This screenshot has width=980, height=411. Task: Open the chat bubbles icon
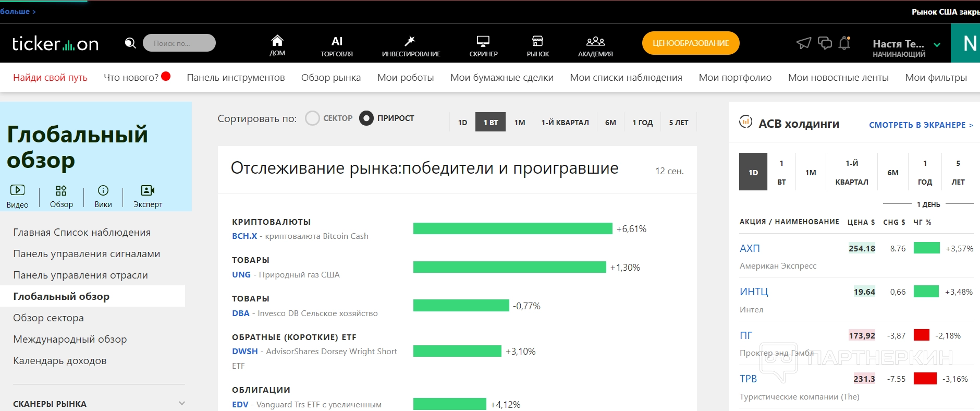click(x=825, y=43)
